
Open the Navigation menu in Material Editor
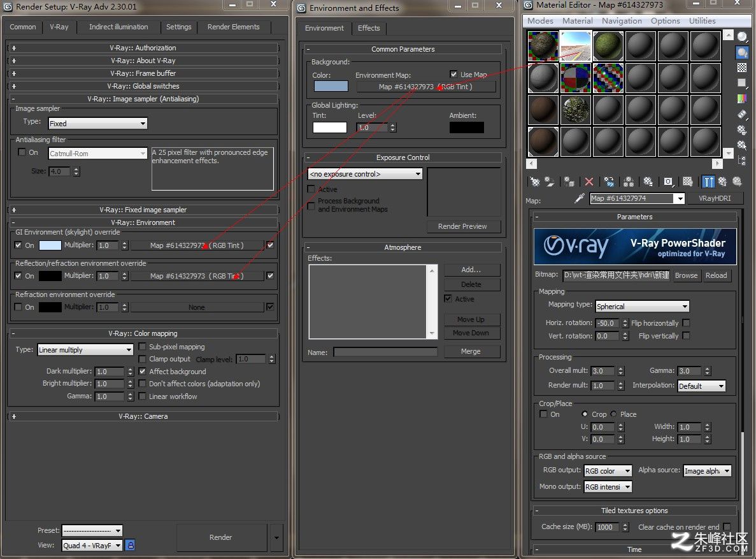(x=622, y=21)
